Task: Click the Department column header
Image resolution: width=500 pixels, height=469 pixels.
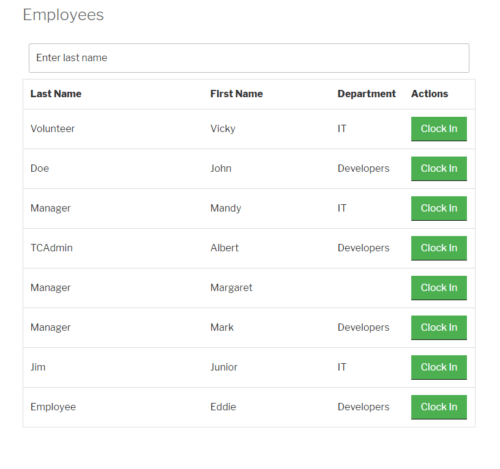Action: tap(366, 94)
